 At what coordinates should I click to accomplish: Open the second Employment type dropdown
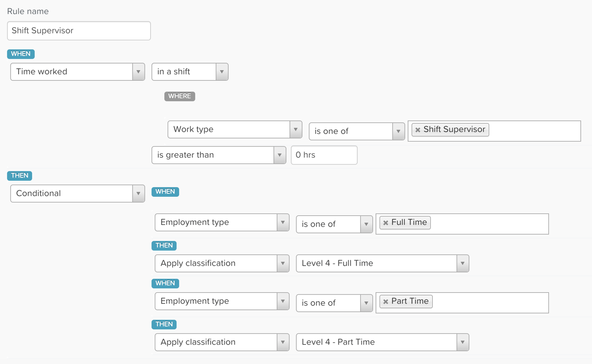tap(283, 301)
